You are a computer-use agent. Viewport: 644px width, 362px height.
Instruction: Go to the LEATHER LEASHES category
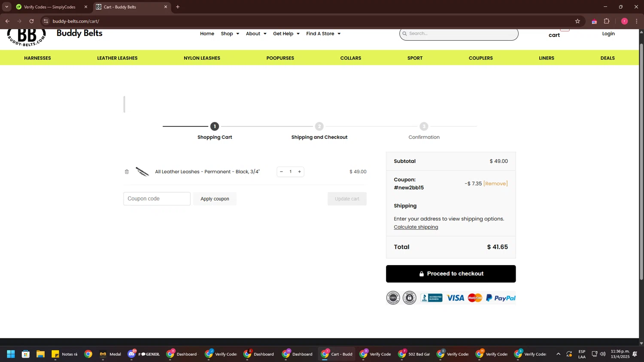(x=117, y=58)
